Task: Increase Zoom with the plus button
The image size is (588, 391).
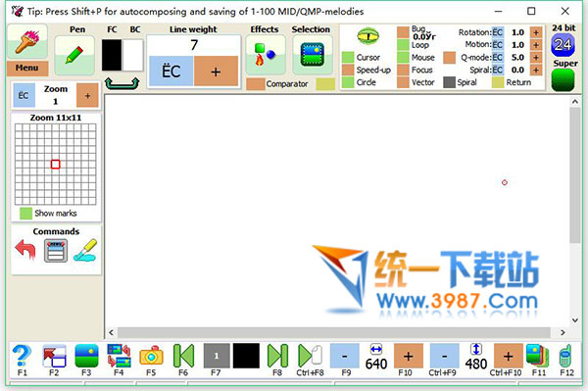Action: [87, 95]
